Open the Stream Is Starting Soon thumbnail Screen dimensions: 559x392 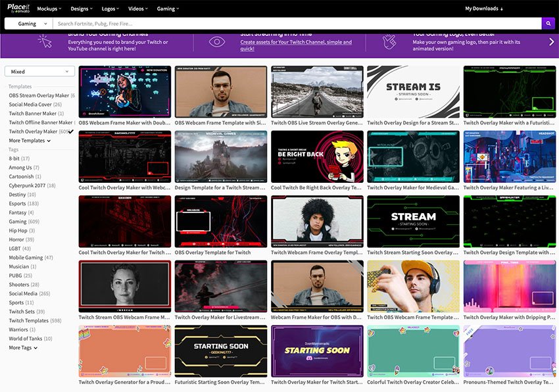point(413,91)
